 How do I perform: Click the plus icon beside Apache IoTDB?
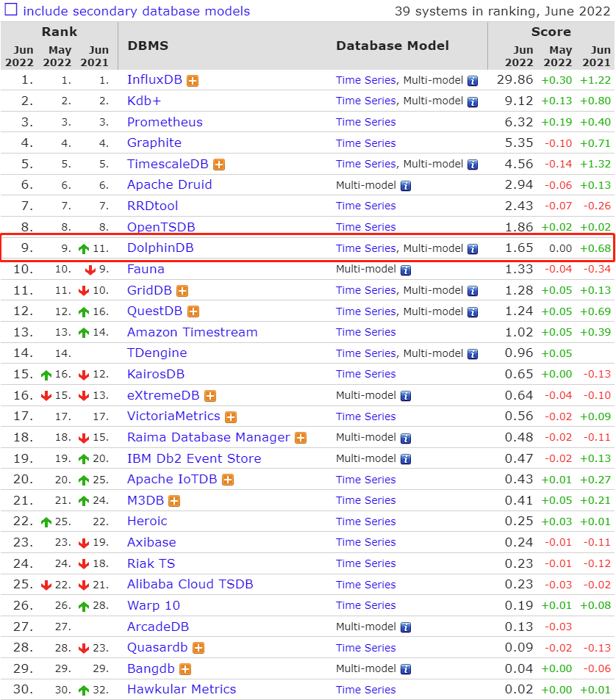point(228,480)
